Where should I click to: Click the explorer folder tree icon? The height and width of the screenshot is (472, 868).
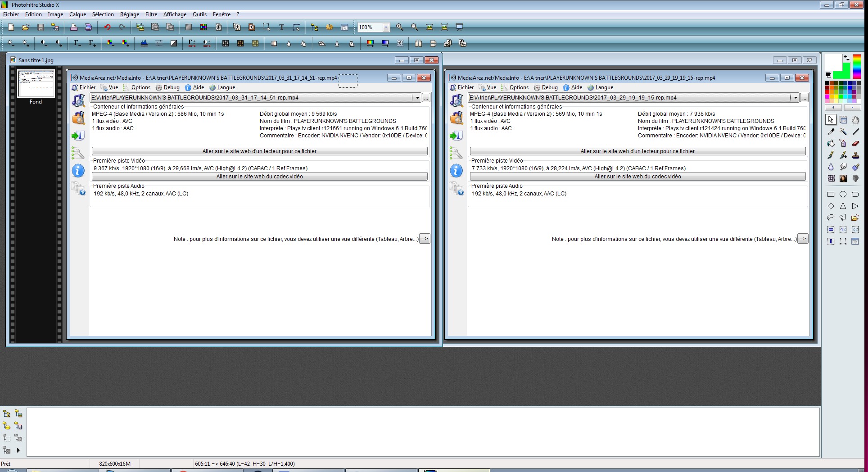[6, 413]
